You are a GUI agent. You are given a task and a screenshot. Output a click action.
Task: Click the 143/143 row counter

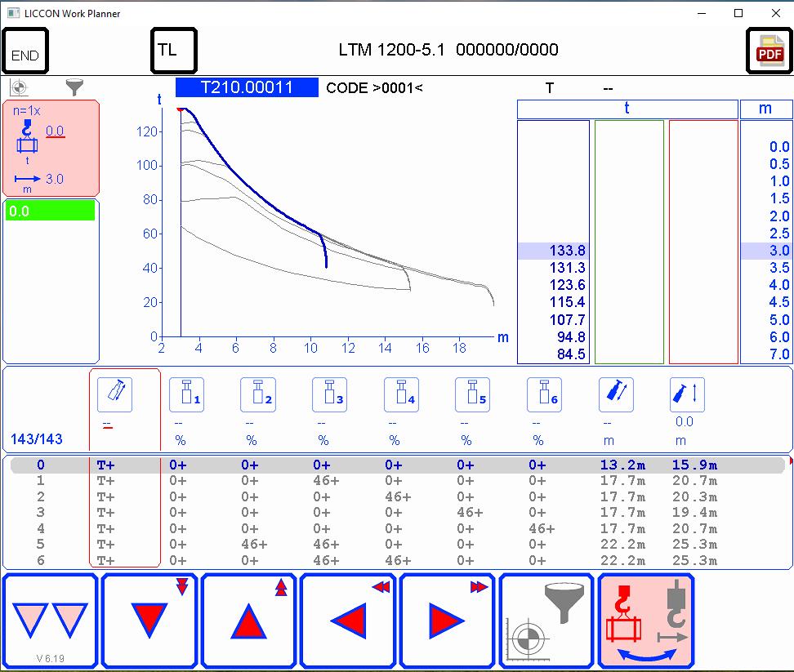pos(37,438)
